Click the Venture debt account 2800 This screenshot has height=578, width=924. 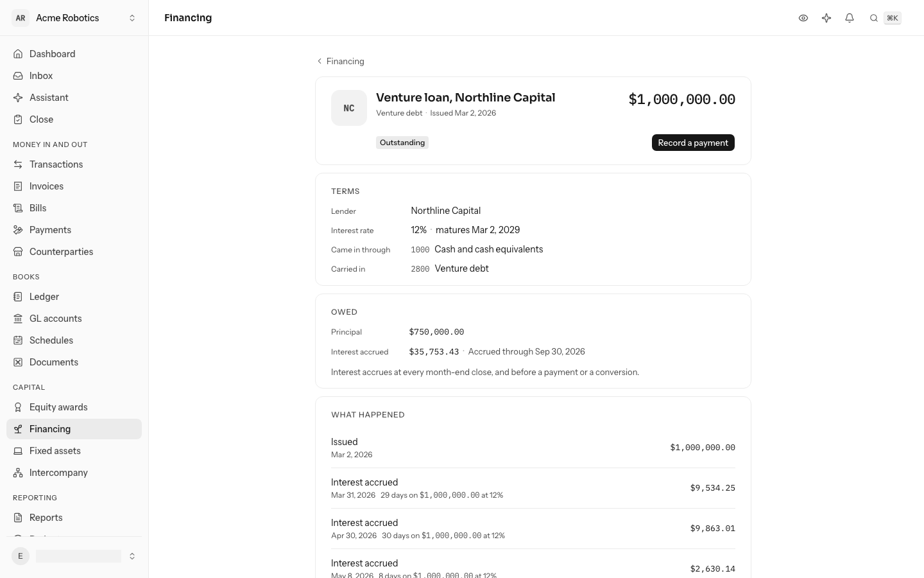[x=450, y=268]
